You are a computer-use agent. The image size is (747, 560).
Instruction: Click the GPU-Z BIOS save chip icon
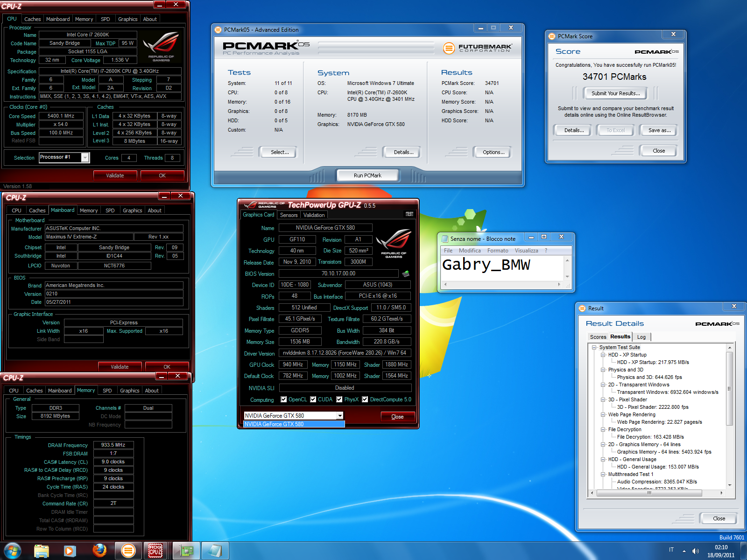[406, 274]
